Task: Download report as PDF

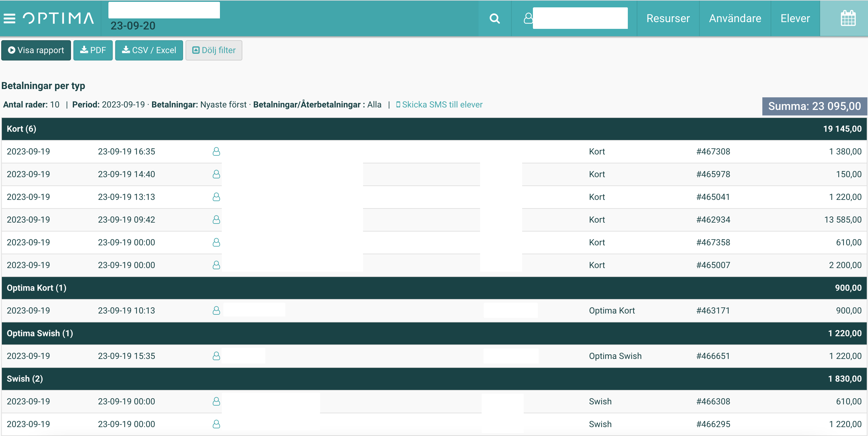Action: [x=93, y=50]
